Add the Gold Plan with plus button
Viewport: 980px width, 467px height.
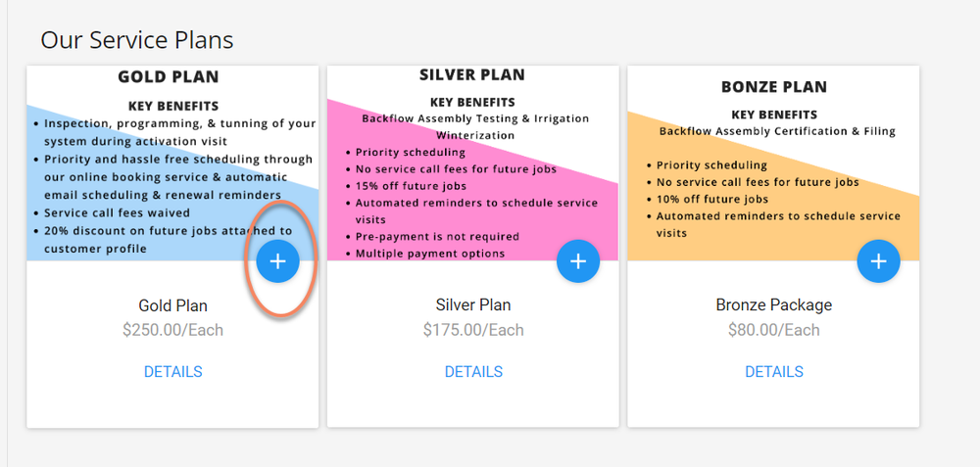277,261
